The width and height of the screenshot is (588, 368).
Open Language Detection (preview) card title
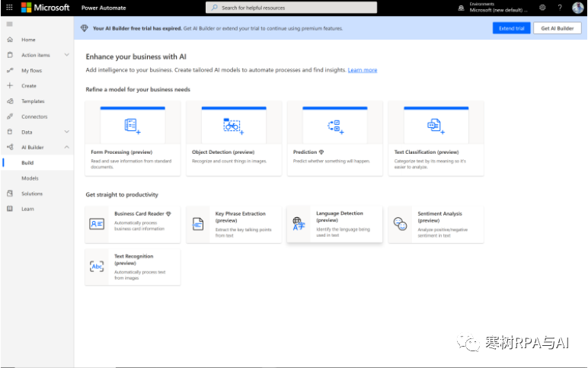point(340,216)
